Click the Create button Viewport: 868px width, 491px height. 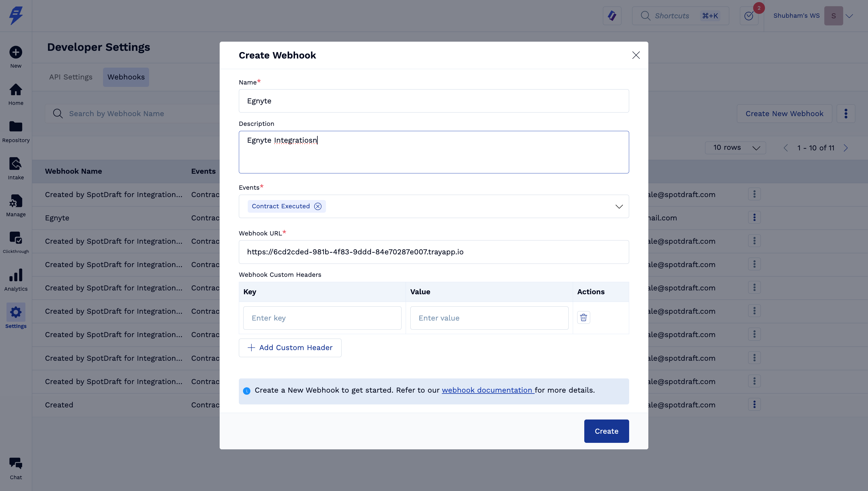coord(606,431)
